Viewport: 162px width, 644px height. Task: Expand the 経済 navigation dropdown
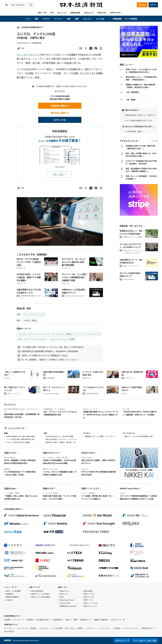69,19
